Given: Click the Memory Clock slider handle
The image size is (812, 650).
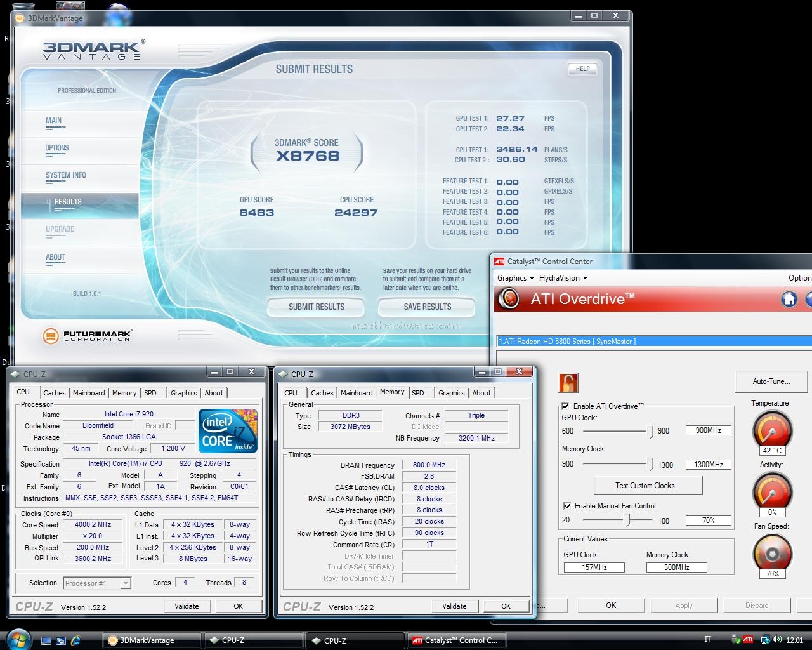Looking at the screenshot, I should [x=651, y=465].
